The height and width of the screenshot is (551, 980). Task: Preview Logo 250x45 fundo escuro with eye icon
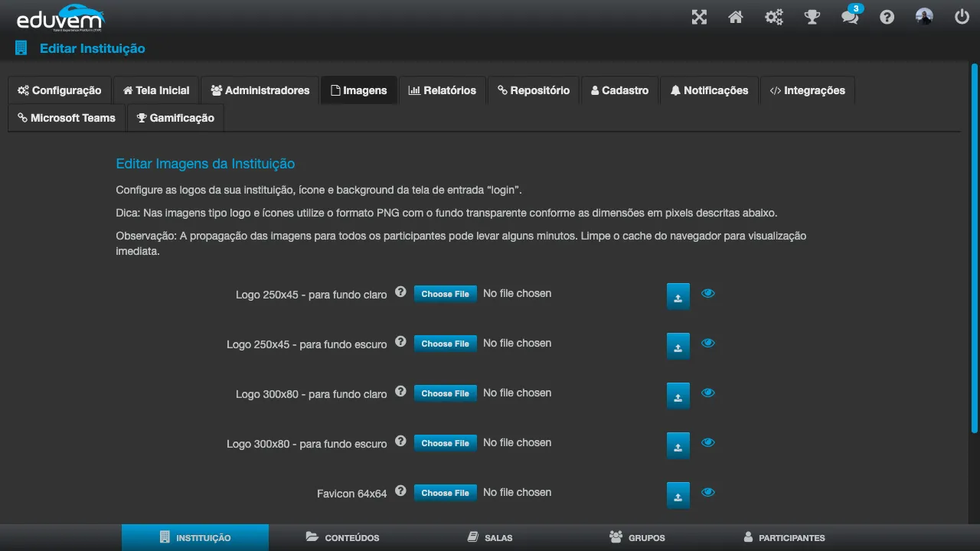708,343
